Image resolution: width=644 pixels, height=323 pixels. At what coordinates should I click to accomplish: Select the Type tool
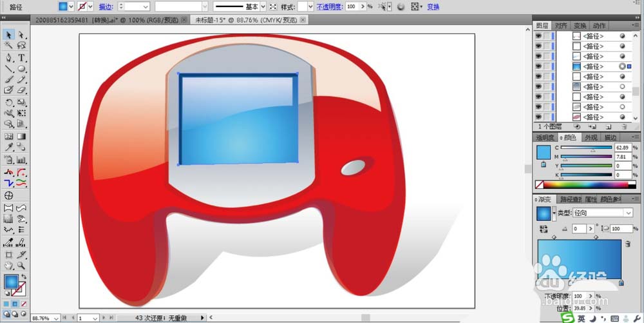[21, 57]
